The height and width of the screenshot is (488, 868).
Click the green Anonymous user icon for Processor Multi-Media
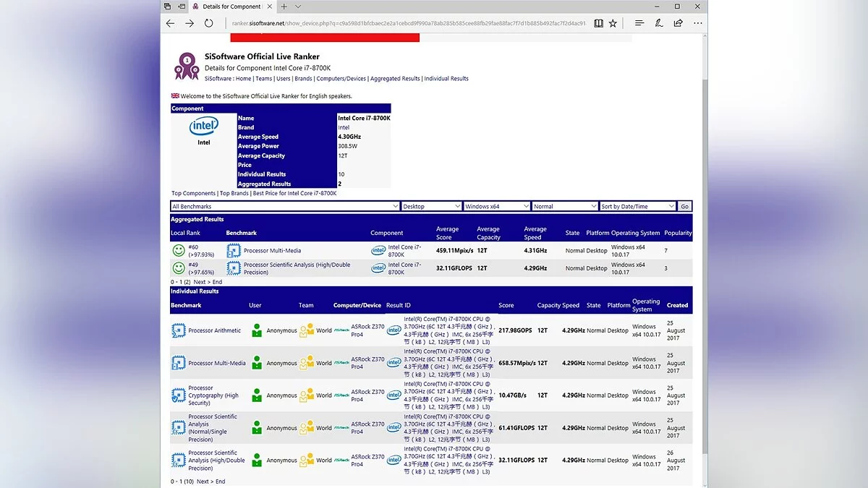point(257,363)
